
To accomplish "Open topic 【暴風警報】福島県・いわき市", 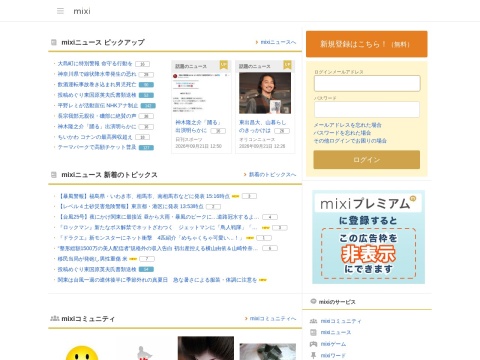I will pyautogui.click(x=144, y=196).
